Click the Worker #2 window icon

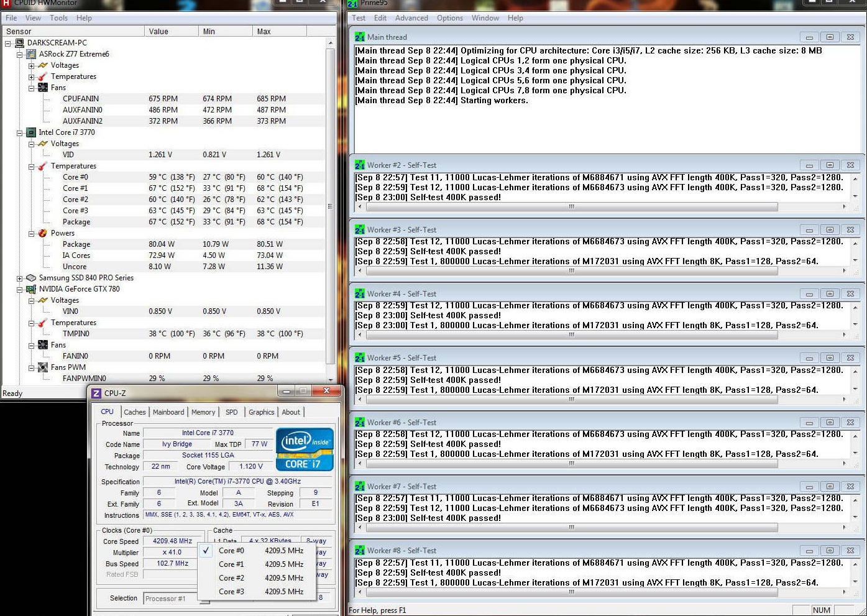360,165
